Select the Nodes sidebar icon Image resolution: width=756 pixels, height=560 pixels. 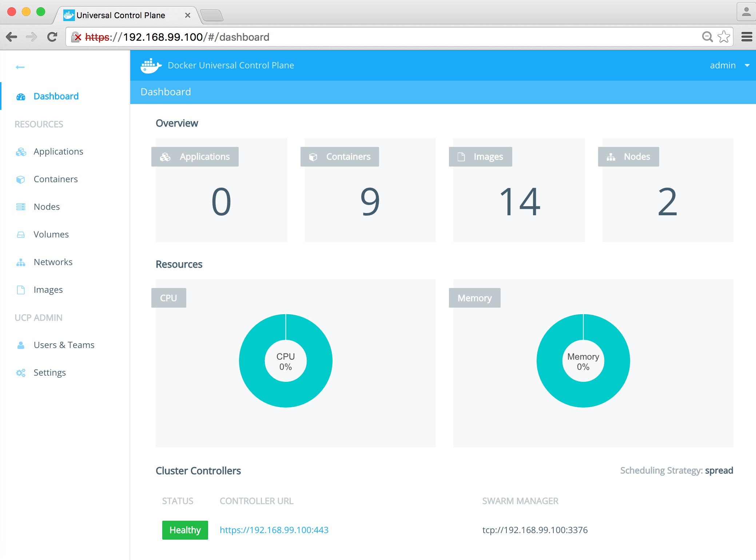(20, 207)
